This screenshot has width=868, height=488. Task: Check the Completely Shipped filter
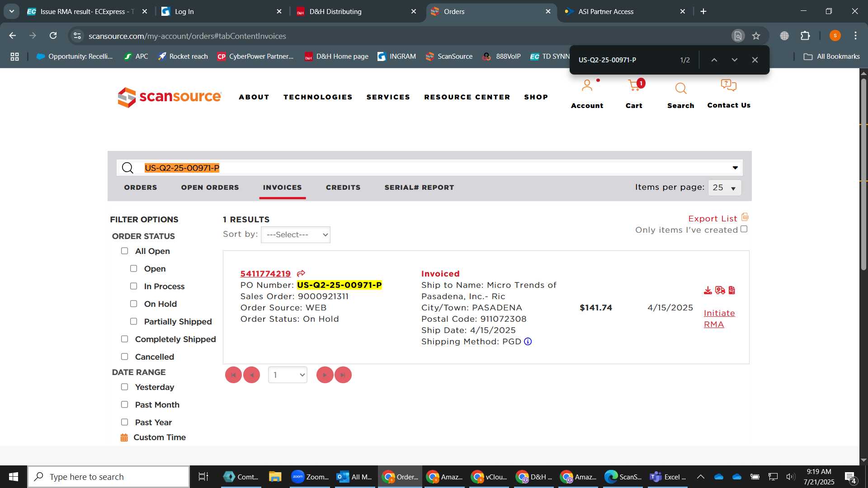(124, 339)
